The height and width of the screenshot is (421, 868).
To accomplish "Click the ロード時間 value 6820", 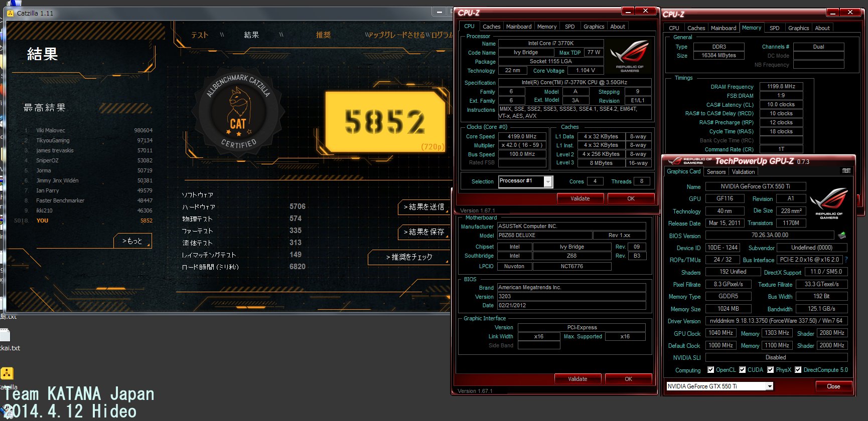I will [x=297, y=267].
